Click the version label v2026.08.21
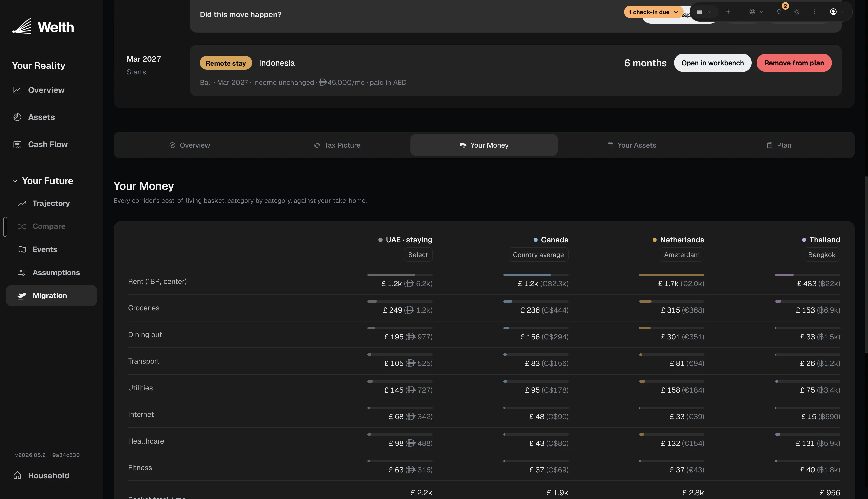This screenshot has height=499, width=868. 47,455
